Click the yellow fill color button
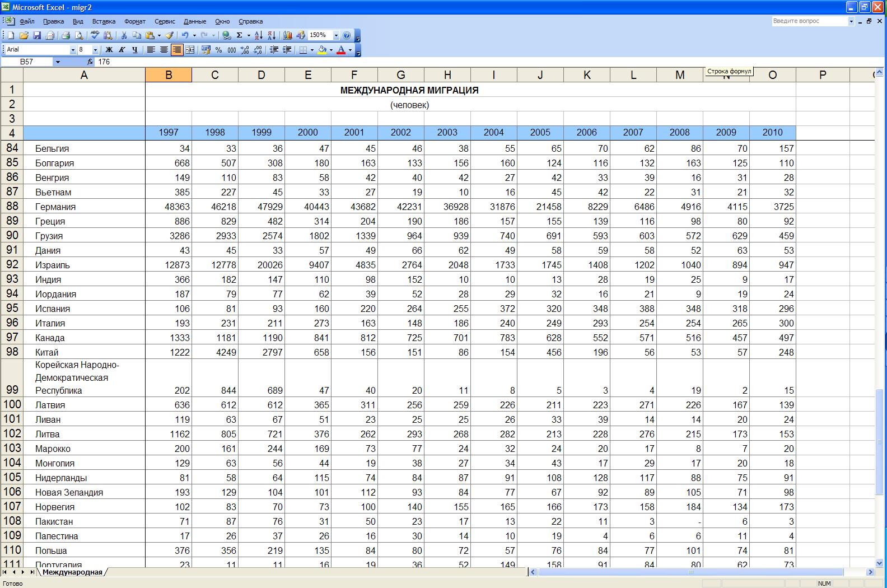Viewport: 887px width, 588px height. coord(322,50)
